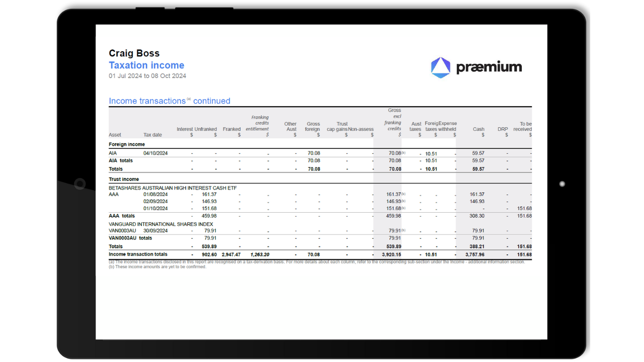
Task: Tap the tablet's round home button
Action: (79, 184)
